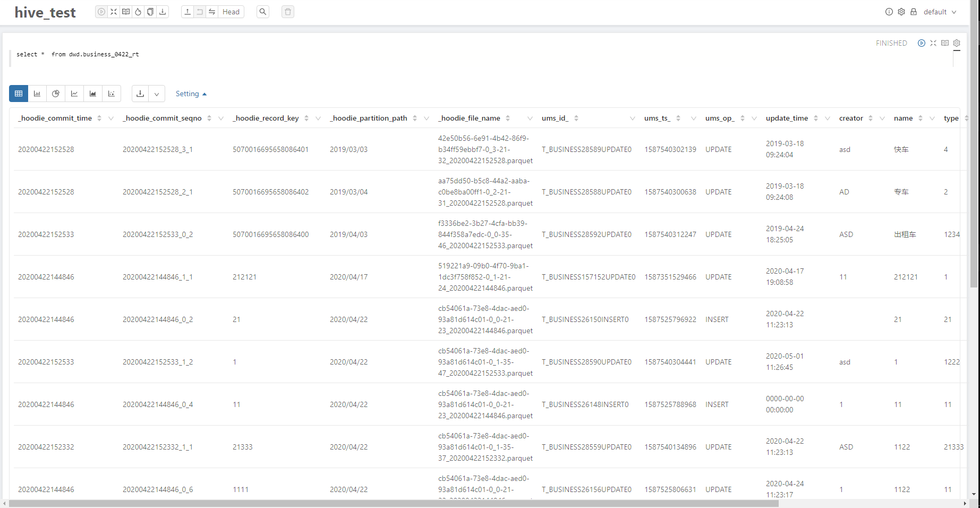Show results as a scatter chart
The image size is (980, 508).
[x=112, y=94]
